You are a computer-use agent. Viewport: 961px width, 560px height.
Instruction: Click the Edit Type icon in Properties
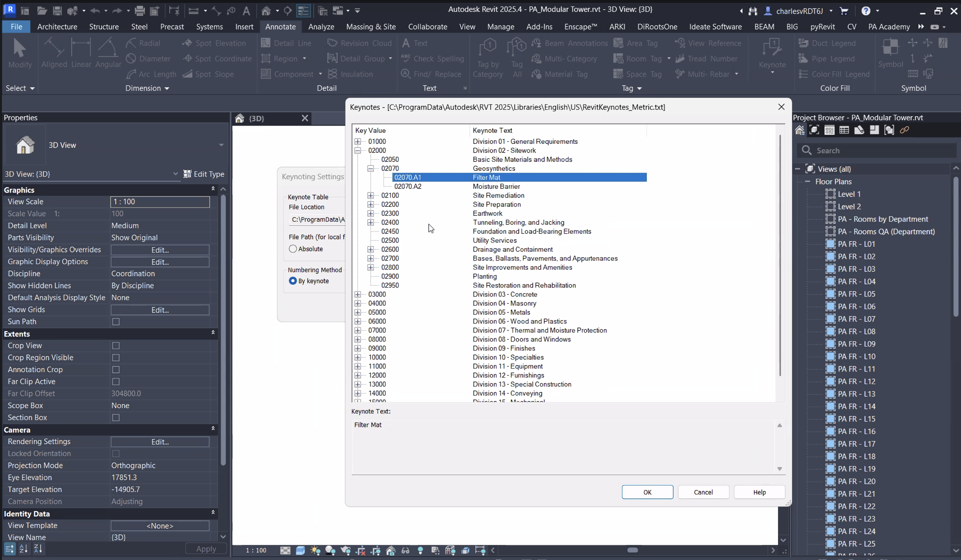pos(187,174)
